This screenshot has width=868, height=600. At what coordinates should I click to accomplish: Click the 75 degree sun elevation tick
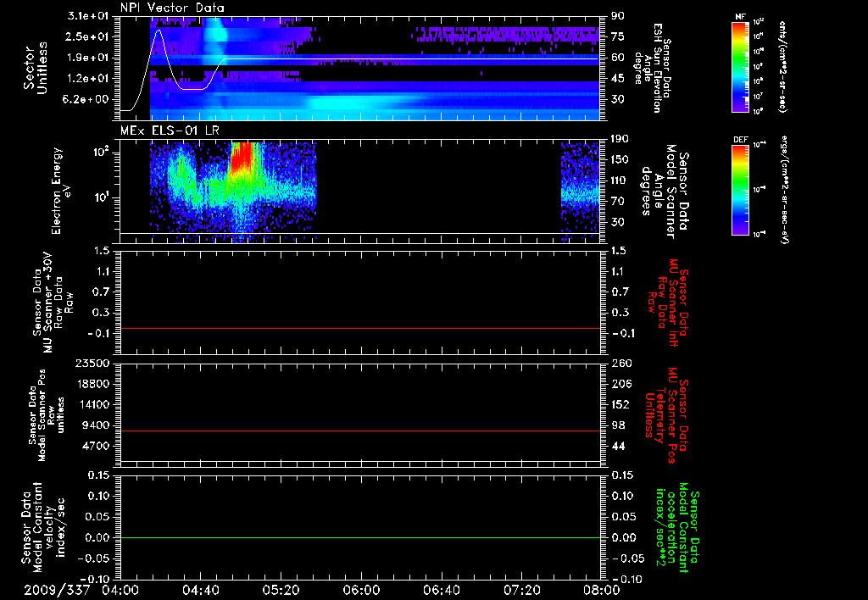pyautogui.click(x=618, y=36)
